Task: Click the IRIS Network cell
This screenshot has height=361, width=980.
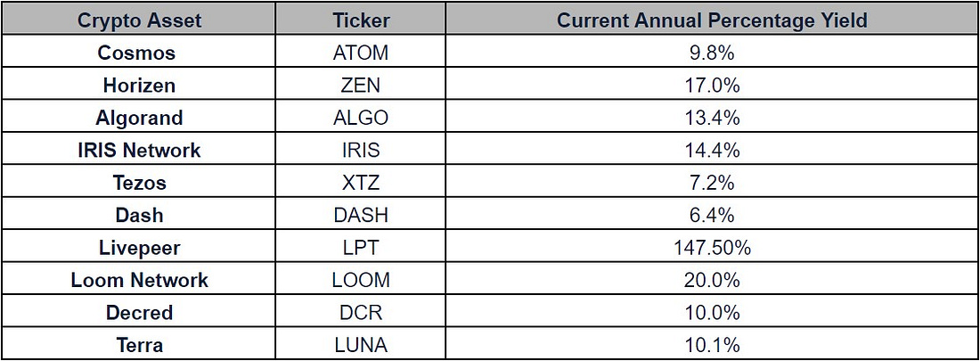Action: pyautogui.click(x=139, y=150)
